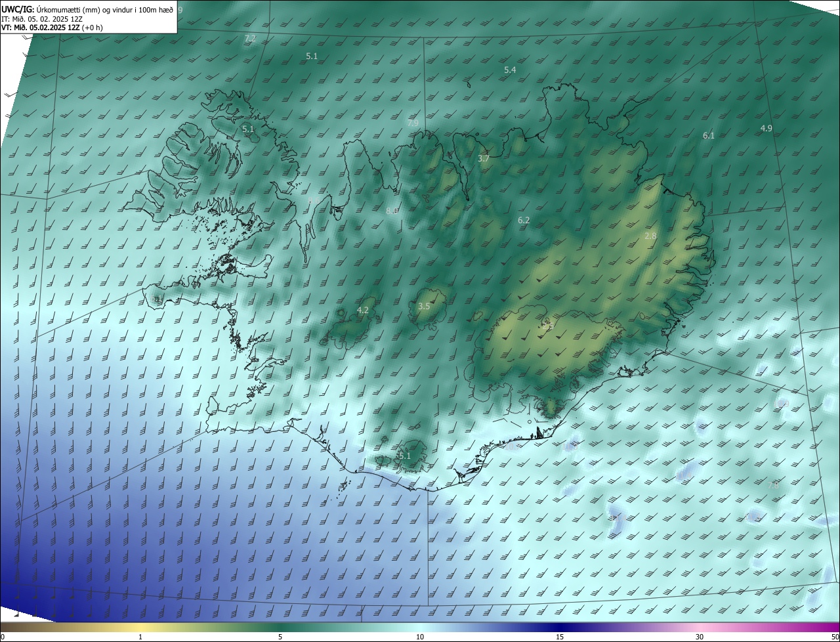The height and width of the screenshot is (642, 840).
Task: Click the 2.8 value label on the map
Action: point(650,236)
